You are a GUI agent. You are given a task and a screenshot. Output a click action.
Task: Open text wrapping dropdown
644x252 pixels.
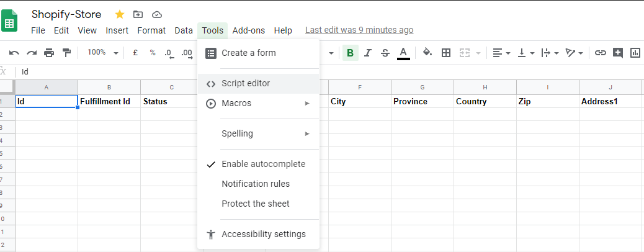coord(550,53)
